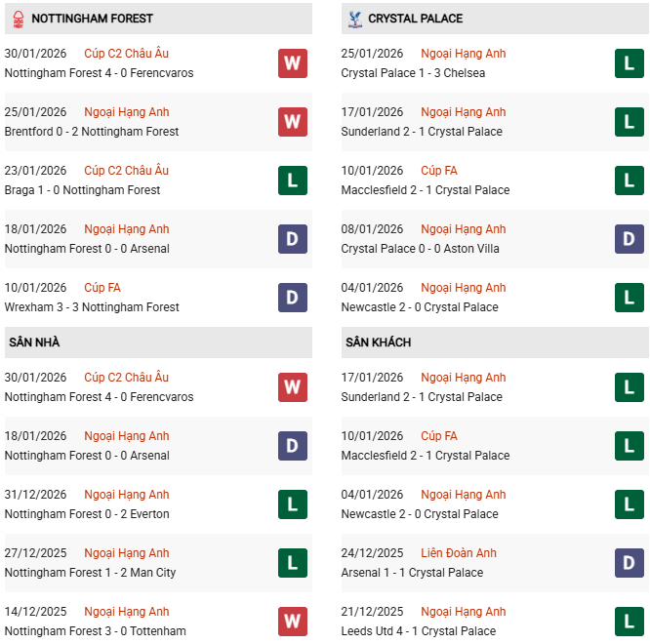Click the Nottingham Forest 1 - 2 Man City result
This screenshot has height=644, width=650.
coord(90,573)
